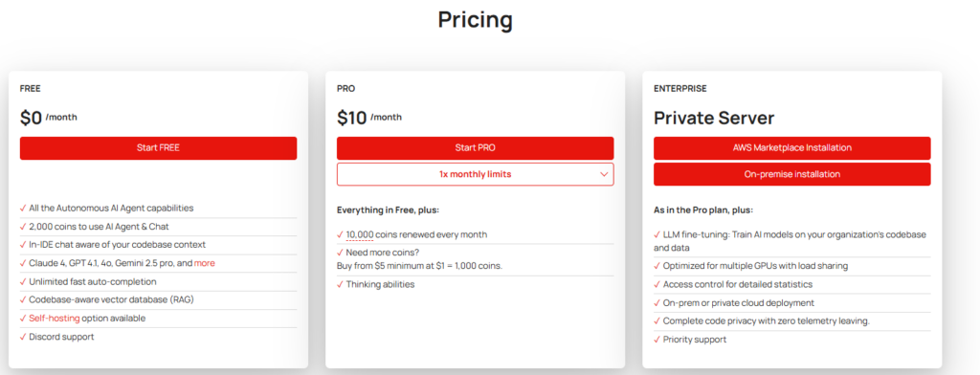
Task: Click checkmark beside LLM fine-tuning
Action: coord(657,234)
